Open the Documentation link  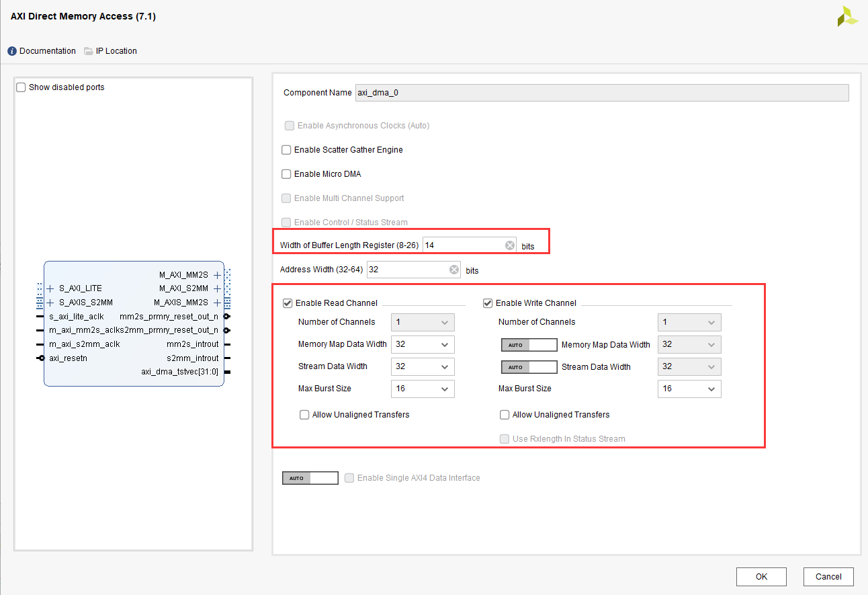click(48, 51)
